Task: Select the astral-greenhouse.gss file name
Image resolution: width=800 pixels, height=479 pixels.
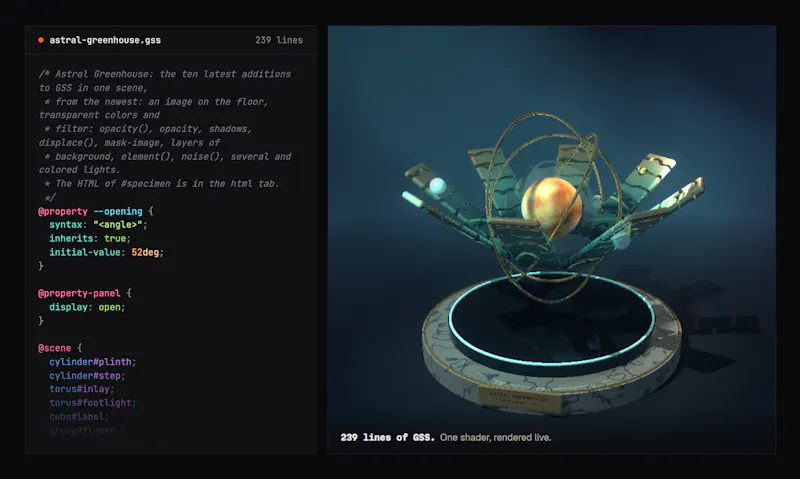Action: click(x=105, y=40)
